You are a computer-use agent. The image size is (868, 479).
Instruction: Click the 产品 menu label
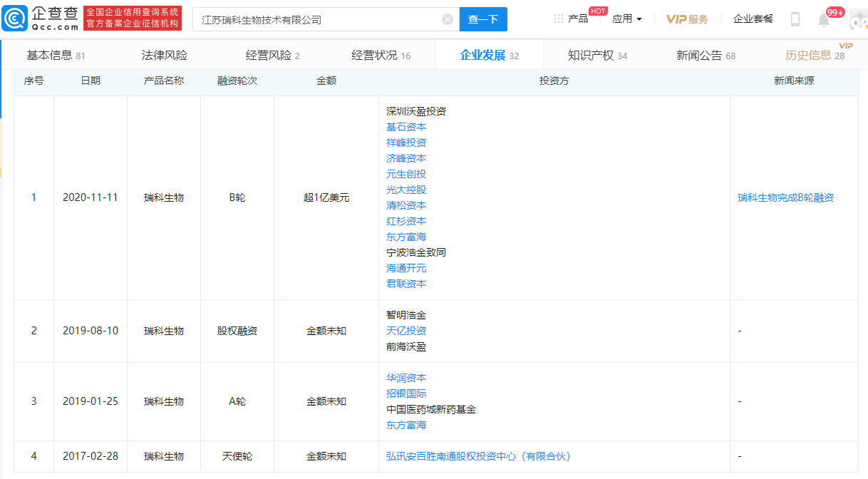pos(578,19)
